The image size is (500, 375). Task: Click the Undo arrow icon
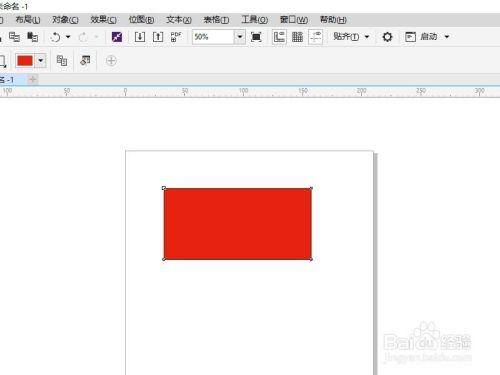tap(55, 37)
